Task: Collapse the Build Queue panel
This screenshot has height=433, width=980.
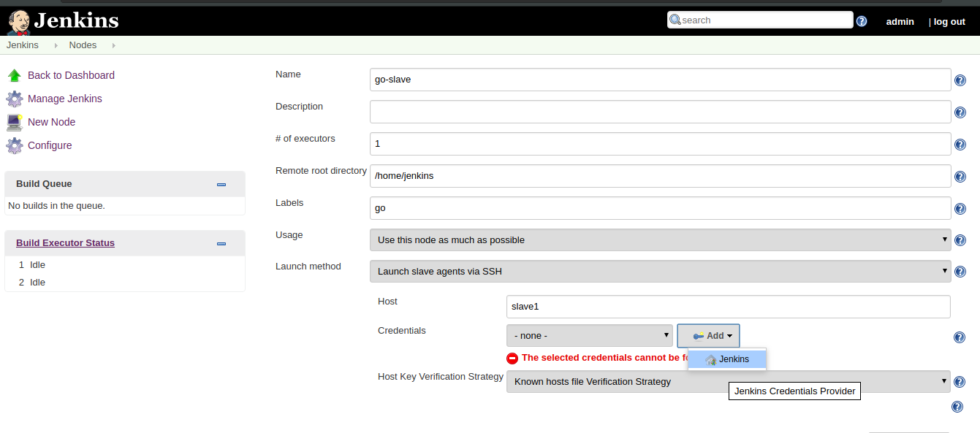Action: click(x=221, y=185)
